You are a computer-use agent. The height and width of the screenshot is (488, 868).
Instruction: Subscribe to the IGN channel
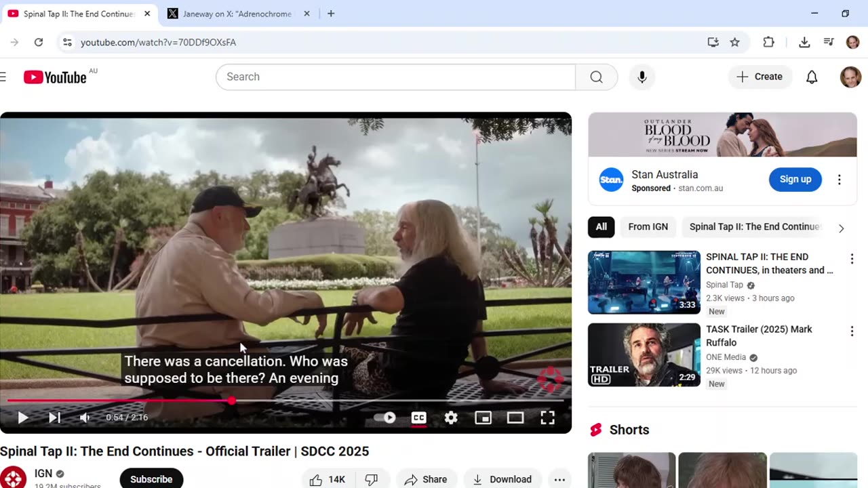151,479
